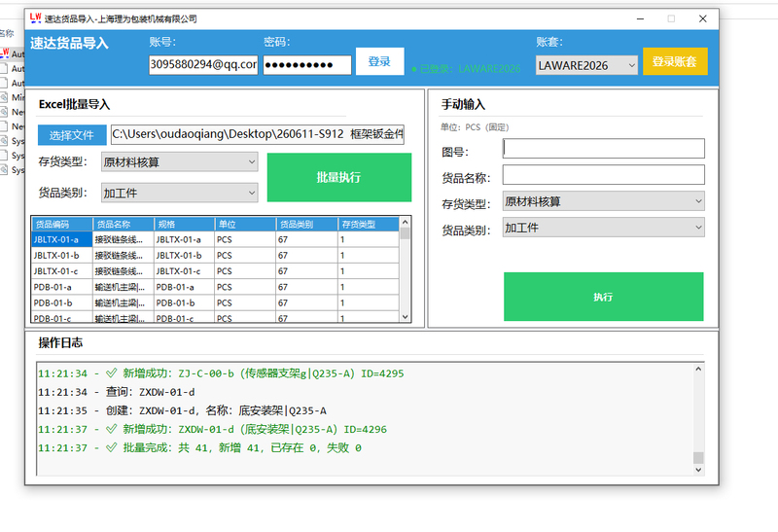Click the table scrollbar down arrow

coord(405,317)
